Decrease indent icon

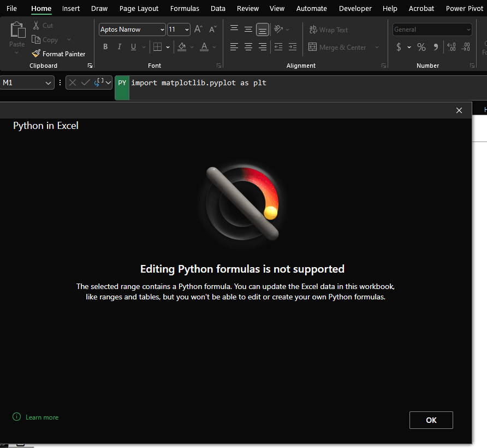pos(278,47)
